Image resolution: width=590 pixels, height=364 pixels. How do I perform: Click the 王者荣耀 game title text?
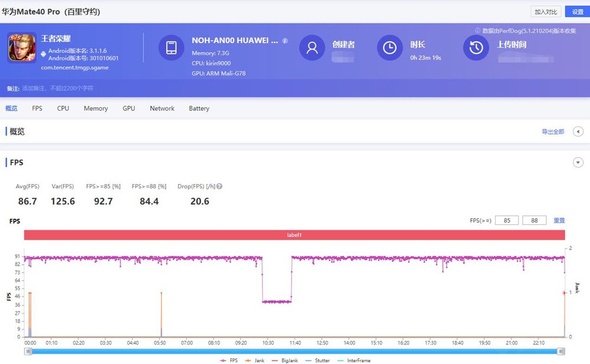coord(55,38)
